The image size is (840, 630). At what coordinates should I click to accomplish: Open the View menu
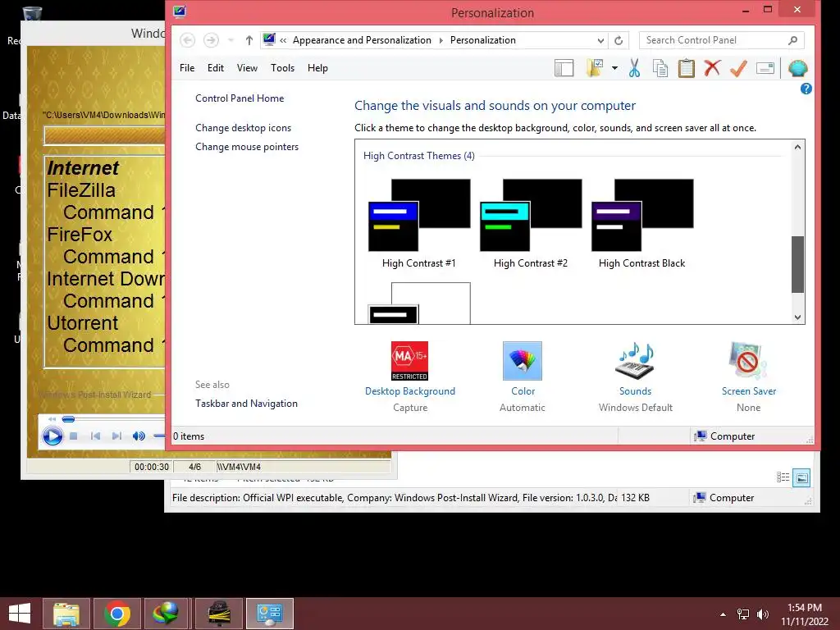pyautogui.click(x=247, y=68)
